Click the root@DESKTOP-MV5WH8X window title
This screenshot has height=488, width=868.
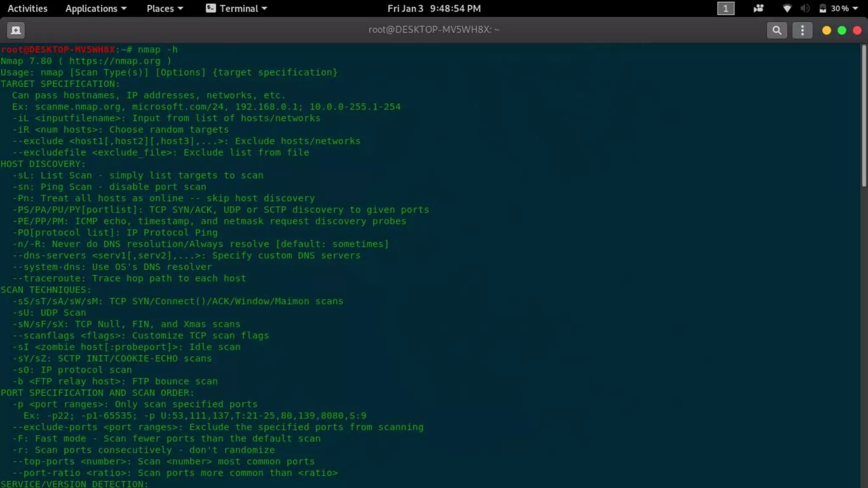(434, 30)
